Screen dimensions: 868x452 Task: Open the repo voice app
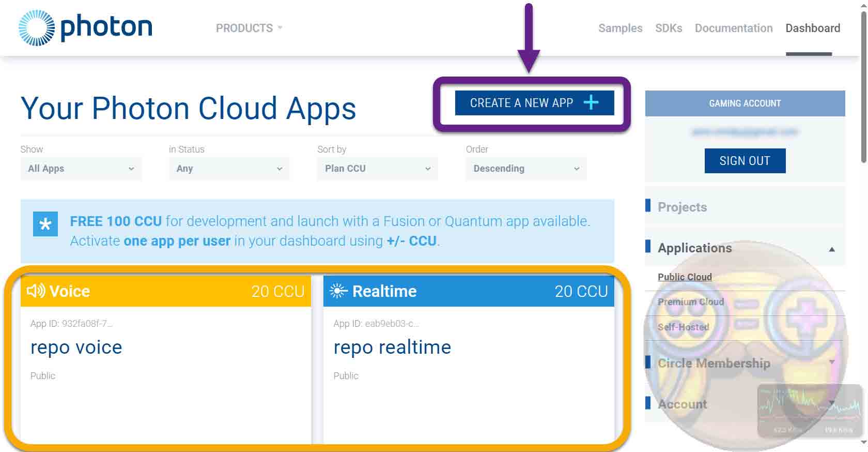(x=76, y=348)
